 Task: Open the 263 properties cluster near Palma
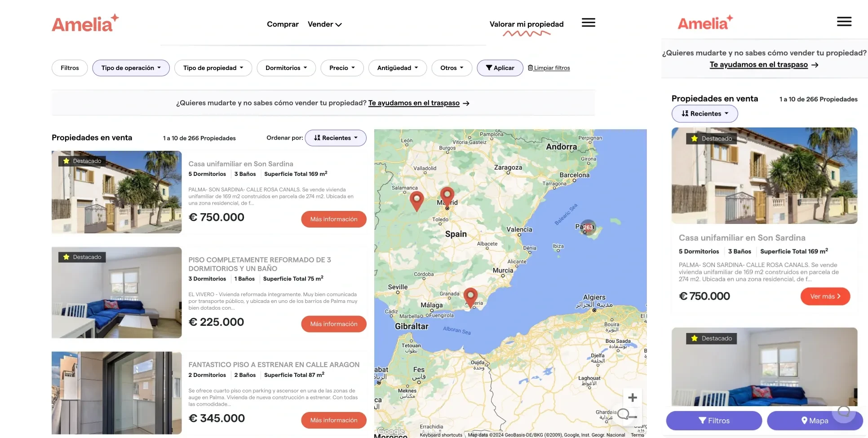588,227
